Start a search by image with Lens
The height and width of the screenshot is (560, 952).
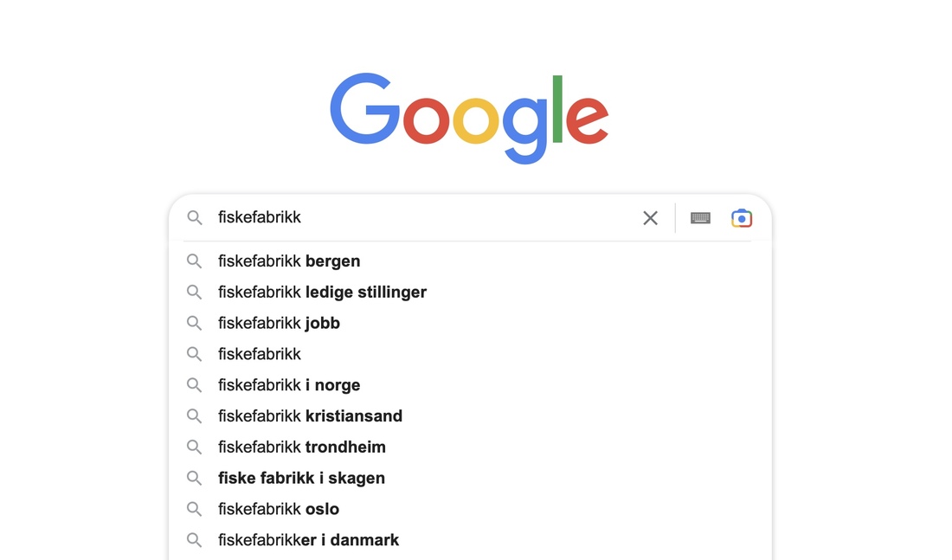tap(742, 218)
